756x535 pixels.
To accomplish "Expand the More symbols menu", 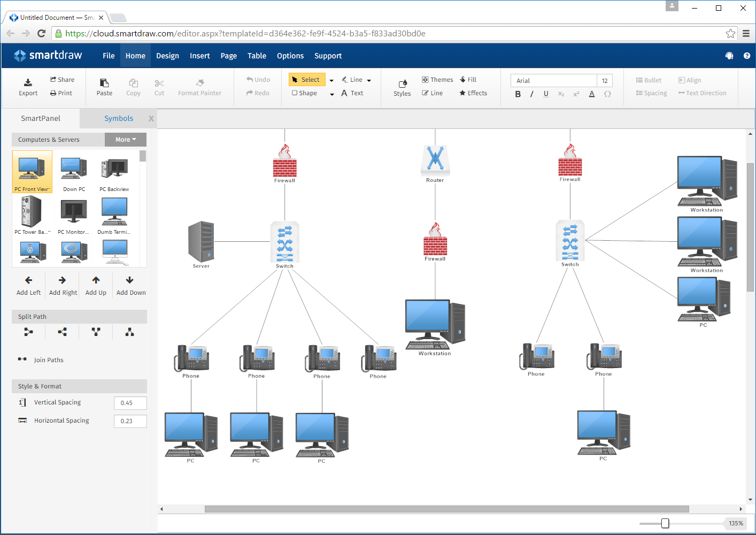I will click(125, 139).
